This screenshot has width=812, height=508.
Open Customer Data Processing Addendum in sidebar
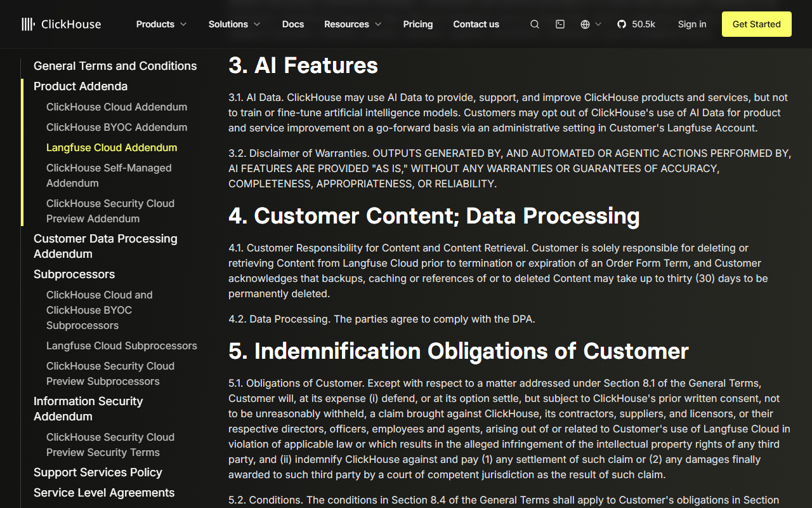point(105,246)
